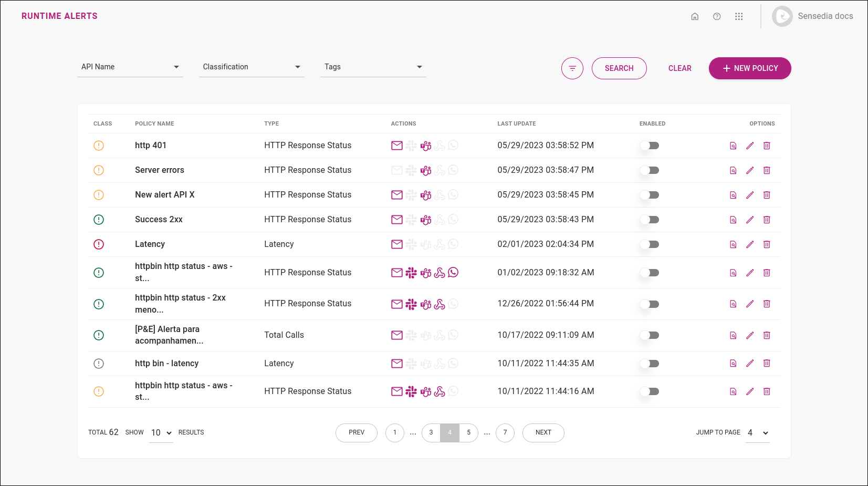Click the New Policy button

[749, 68]
